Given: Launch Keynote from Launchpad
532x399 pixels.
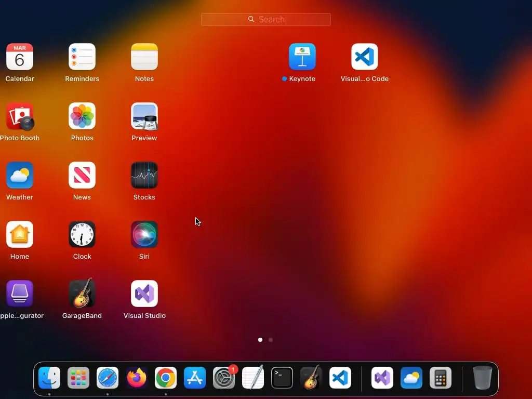Looking at the screenshot, I should coord(302,57).
